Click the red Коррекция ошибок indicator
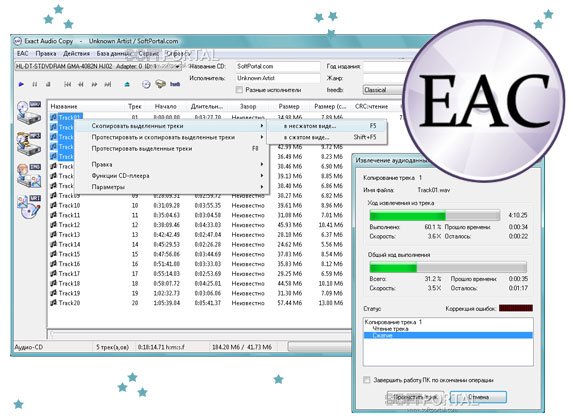This screenshot has height=420, width=570. [515, 308]
